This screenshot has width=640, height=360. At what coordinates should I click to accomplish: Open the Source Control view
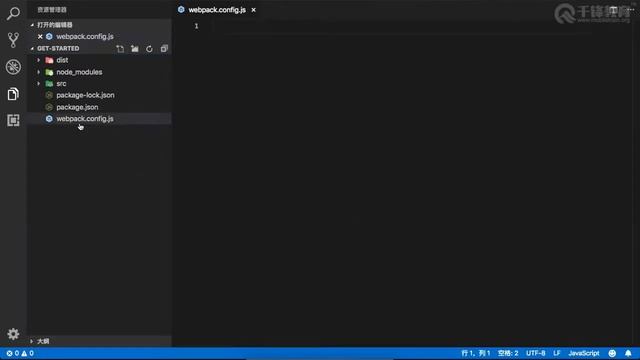[x=13, y=40]
